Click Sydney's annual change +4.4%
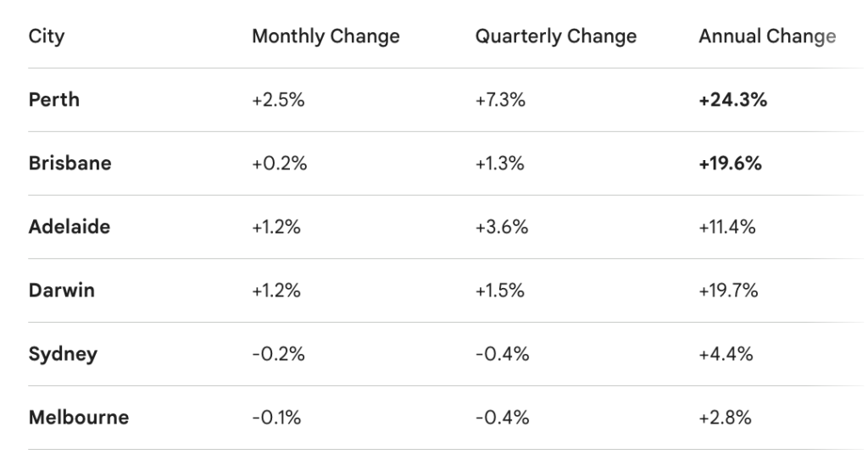The height and width of the screenshot is (465, 868). [726, 354]
